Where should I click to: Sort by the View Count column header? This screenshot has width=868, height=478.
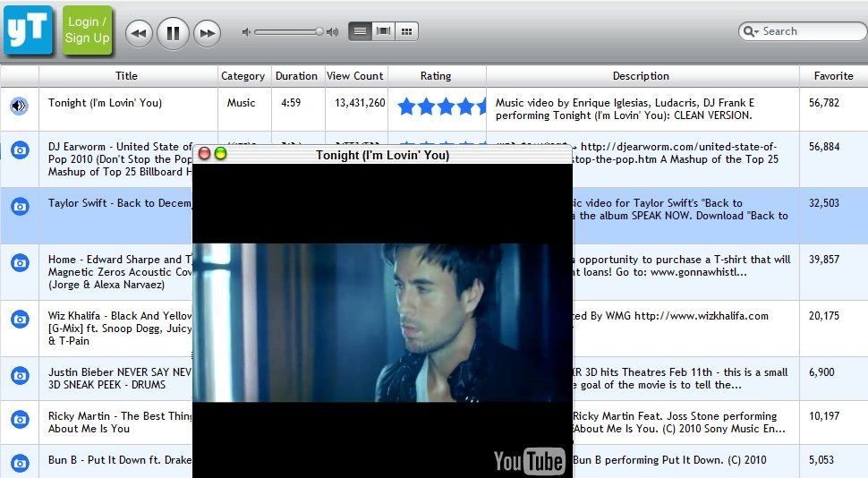[x=355, y=76]
